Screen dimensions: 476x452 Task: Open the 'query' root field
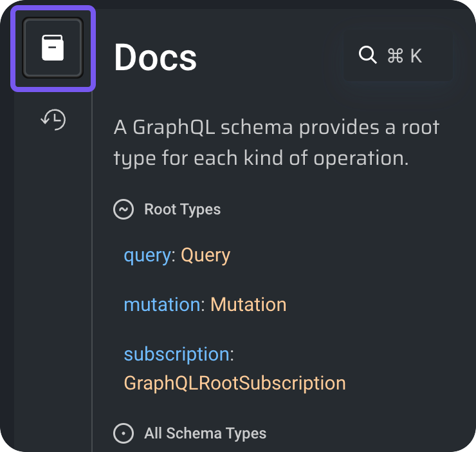point(147,256)
